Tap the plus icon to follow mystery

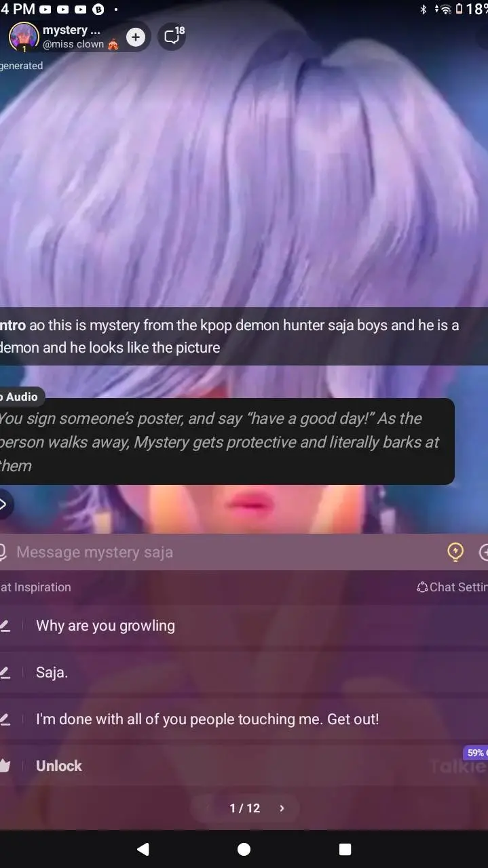(136, 37)
